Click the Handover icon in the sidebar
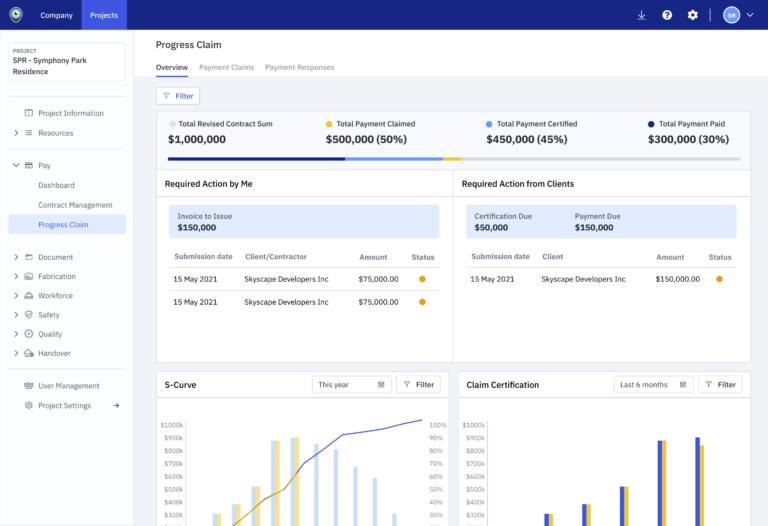 tap(29, 353)
